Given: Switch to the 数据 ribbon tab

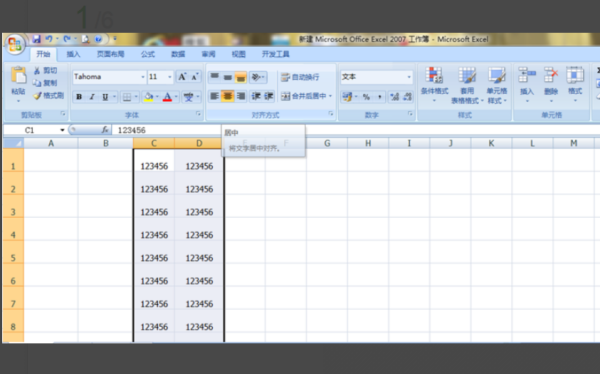Looking at the screenshot, I should click(x=178, y=54).
